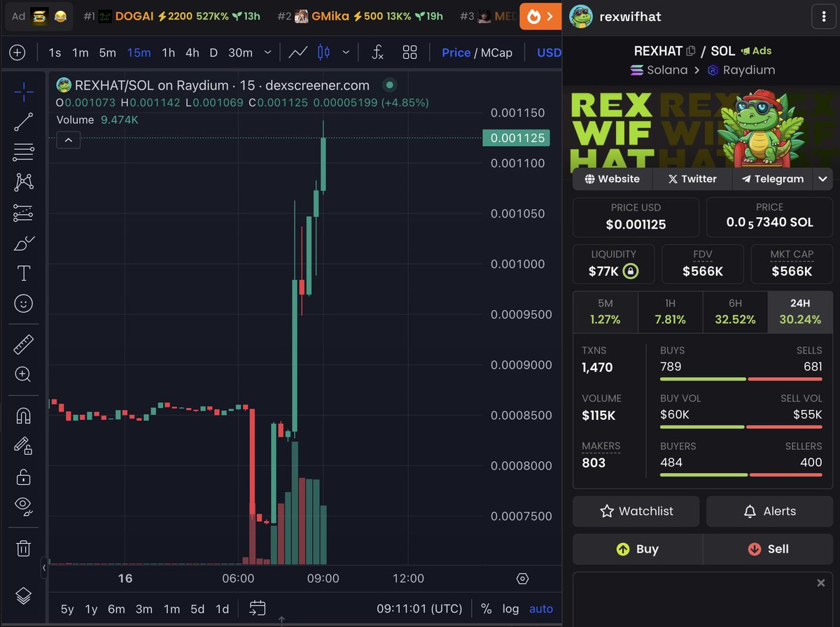Click the UTC time display
This screenshot has width=840, height=627.
[x=420, y=609]
